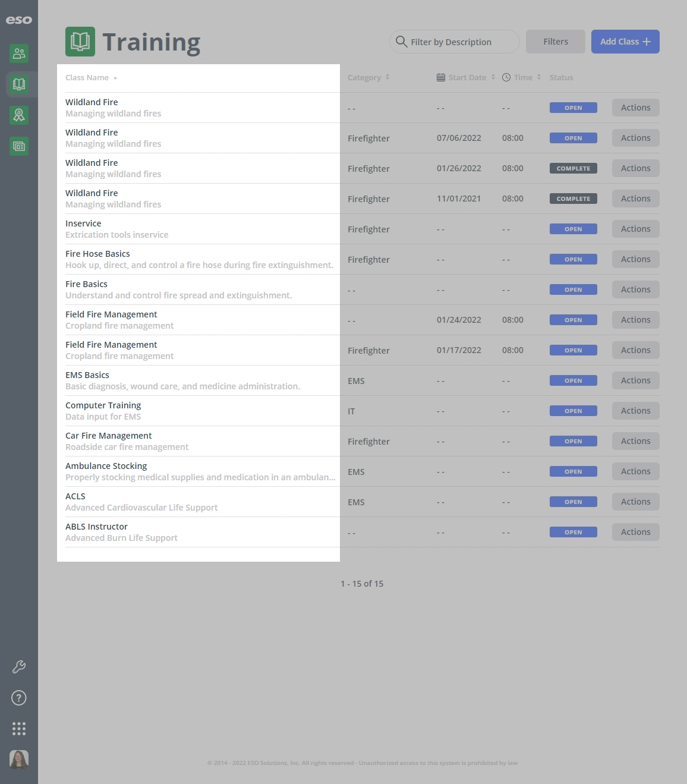Click COMPLETE status badge dated 01/26/2022
Screen dimensions: 687x784
573,168
